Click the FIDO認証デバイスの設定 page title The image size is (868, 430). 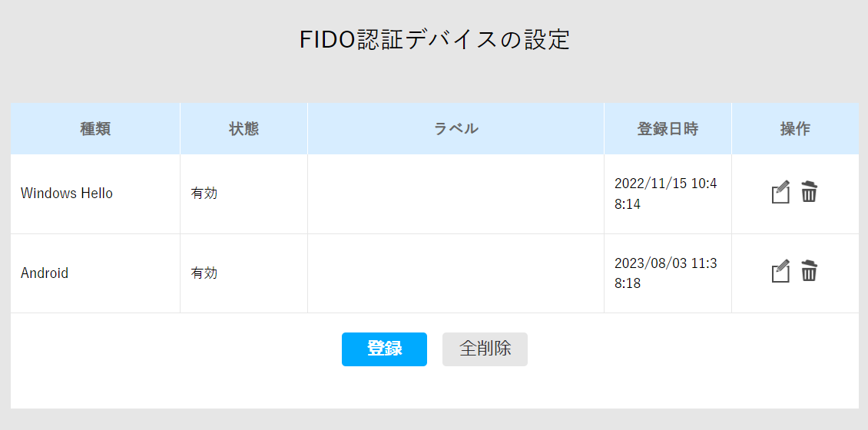coord(435,40)
